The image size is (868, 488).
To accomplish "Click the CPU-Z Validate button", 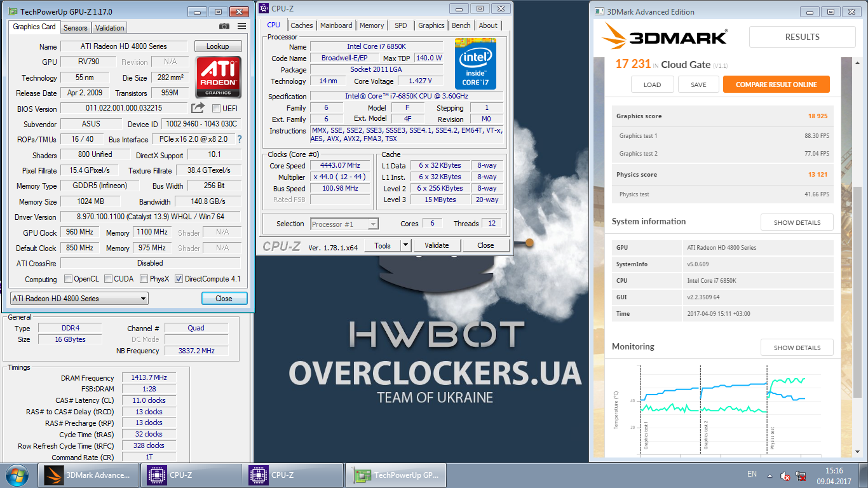I will pyautogui.click(x=437, y=245).
